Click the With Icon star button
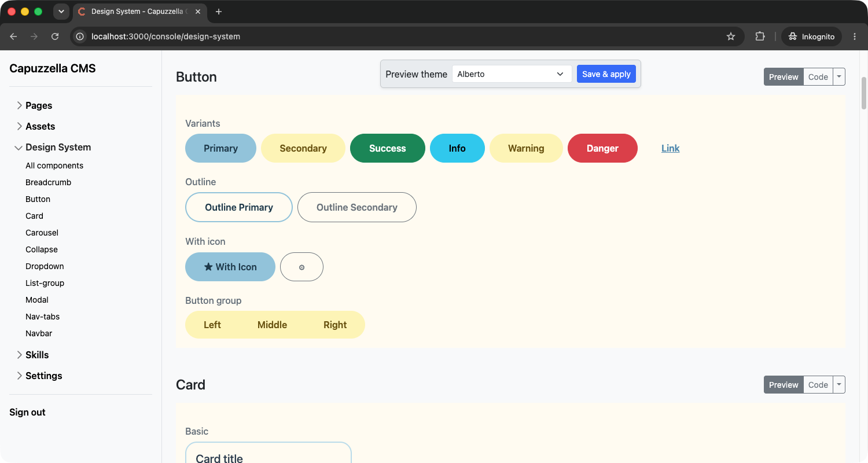Screen dimensions: 868x463 point(230,267)
